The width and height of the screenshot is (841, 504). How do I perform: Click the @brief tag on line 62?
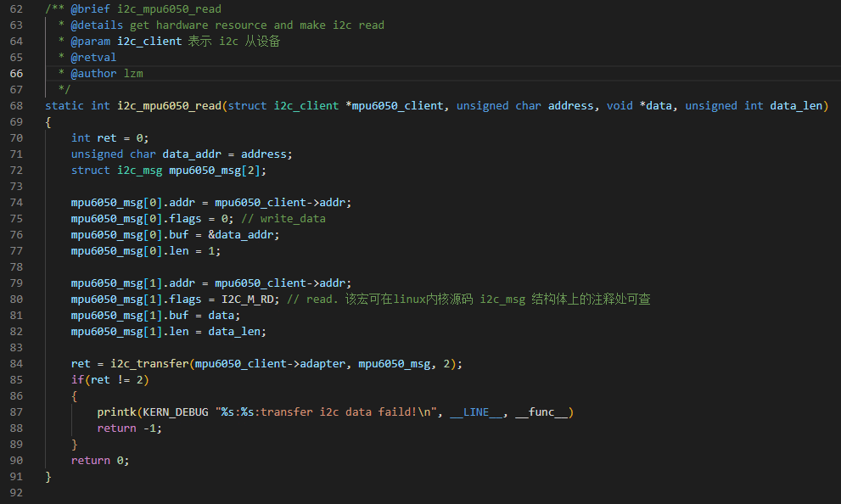point(90,9)
